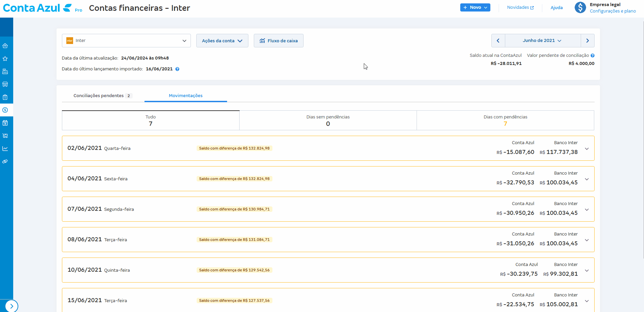Click help icon beside Valor pendente de conciliação

click(x=593, y=55)
